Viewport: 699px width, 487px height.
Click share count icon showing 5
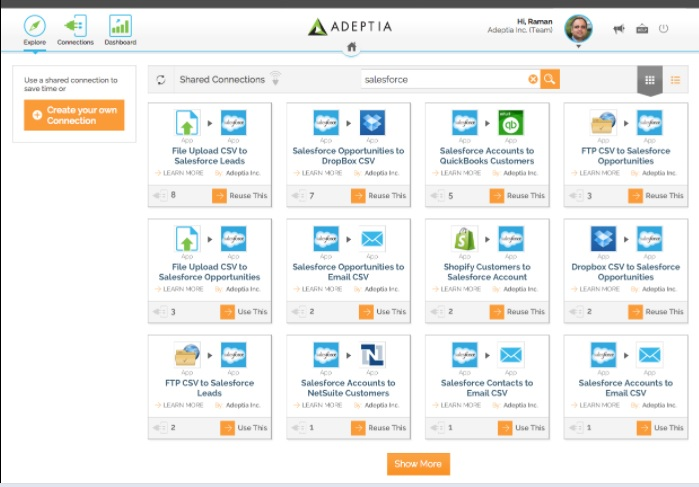click(437, 195)
